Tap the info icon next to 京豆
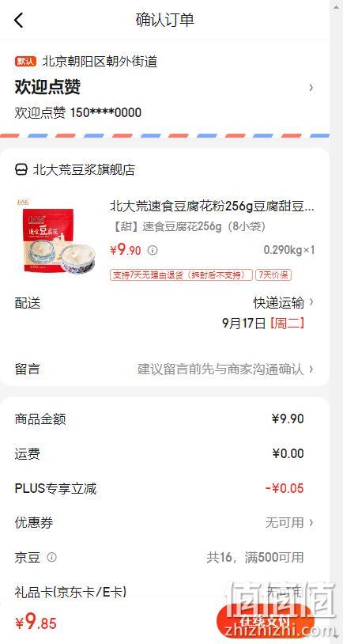 [51, 557]
